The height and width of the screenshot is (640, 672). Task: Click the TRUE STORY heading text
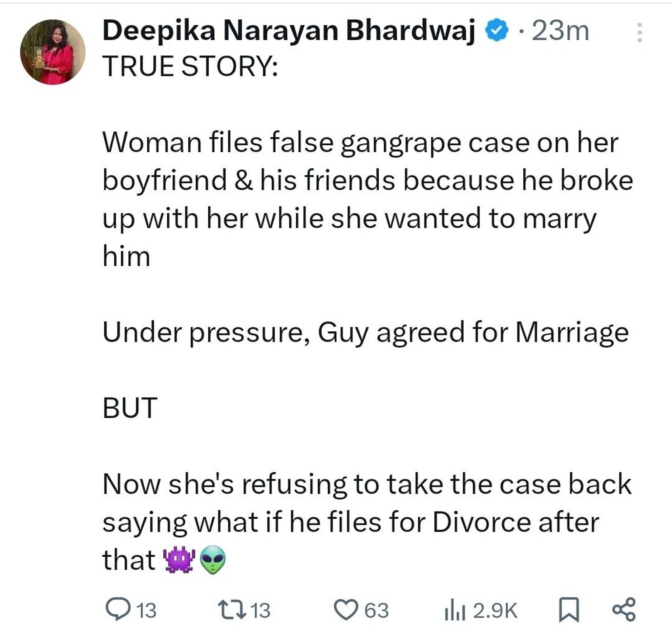pyautogui.click(x=190, y=66)
